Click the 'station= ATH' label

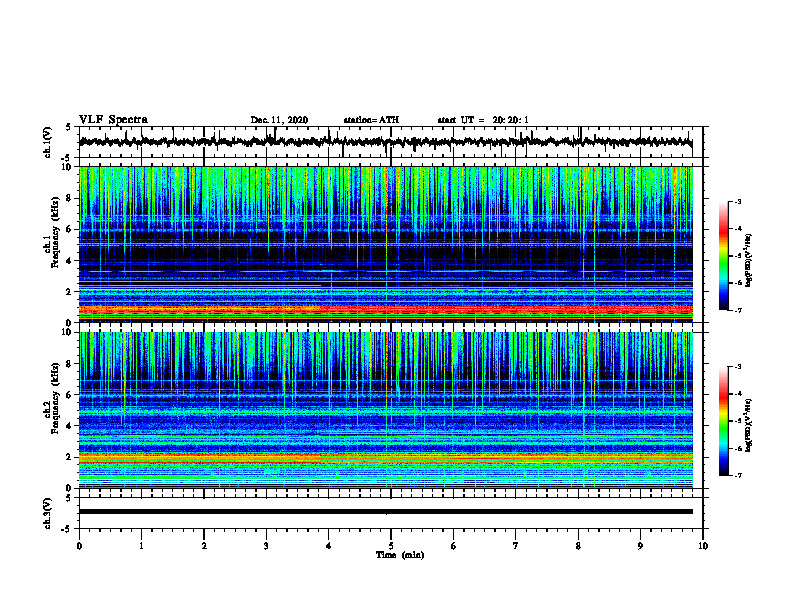pyautogui.click(x=371, y=120)
